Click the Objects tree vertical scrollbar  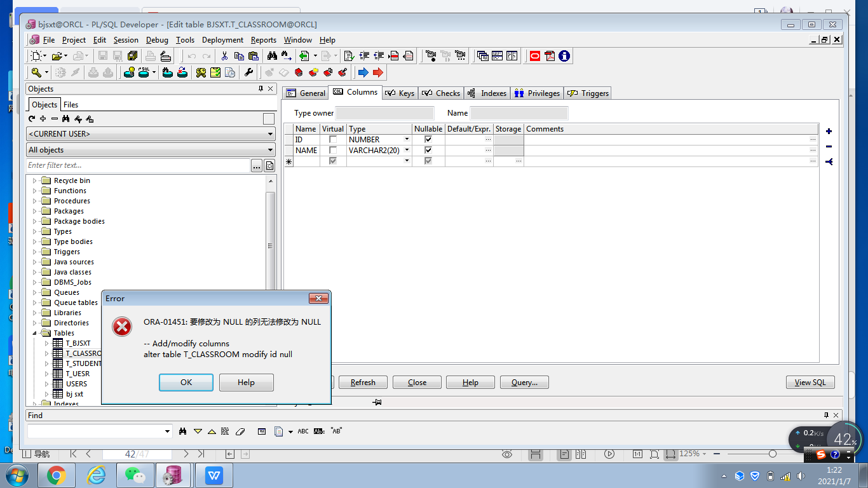(270, 245)
